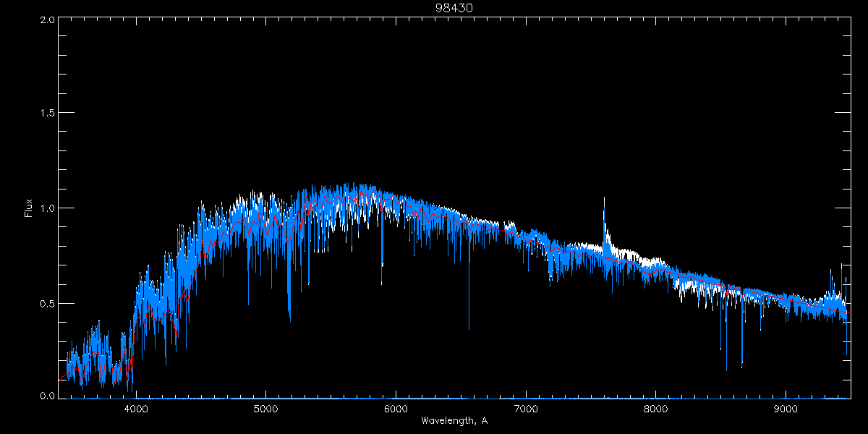Select the 9000 wavelength tick label
Screen dimensions: 868x434
[786, 407]
